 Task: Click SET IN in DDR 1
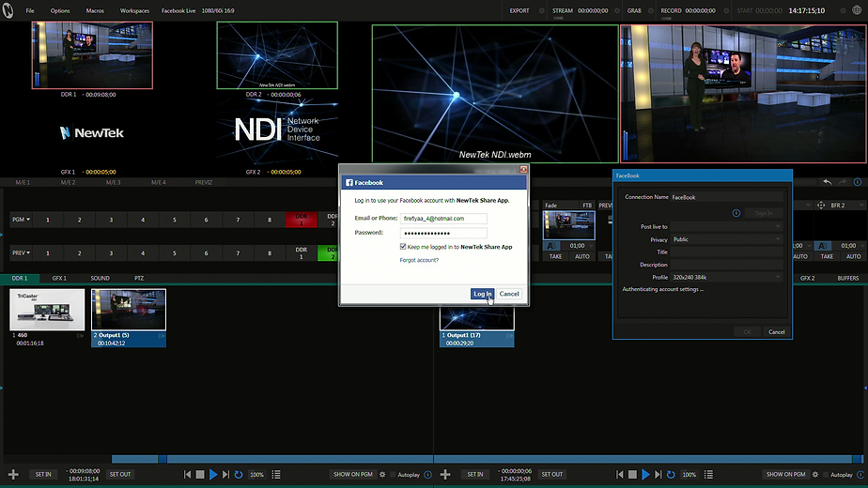pos(43,474)
